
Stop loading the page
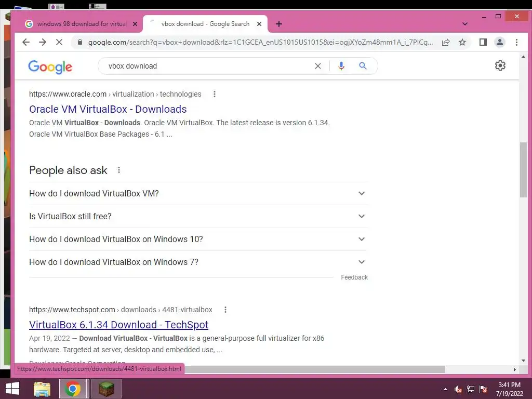(x=59, y=42)
